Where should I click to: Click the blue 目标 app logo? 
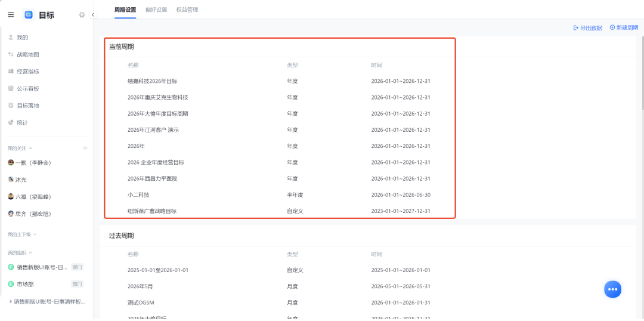(x=29, y=15)
